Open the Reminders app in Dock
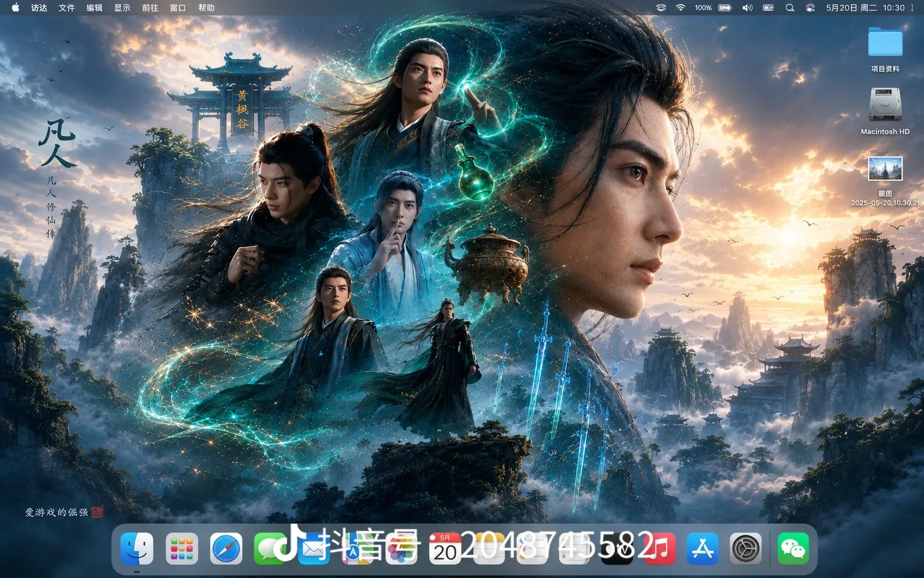Viewport: 924px width, 578px height. click(x=531, y=549)
